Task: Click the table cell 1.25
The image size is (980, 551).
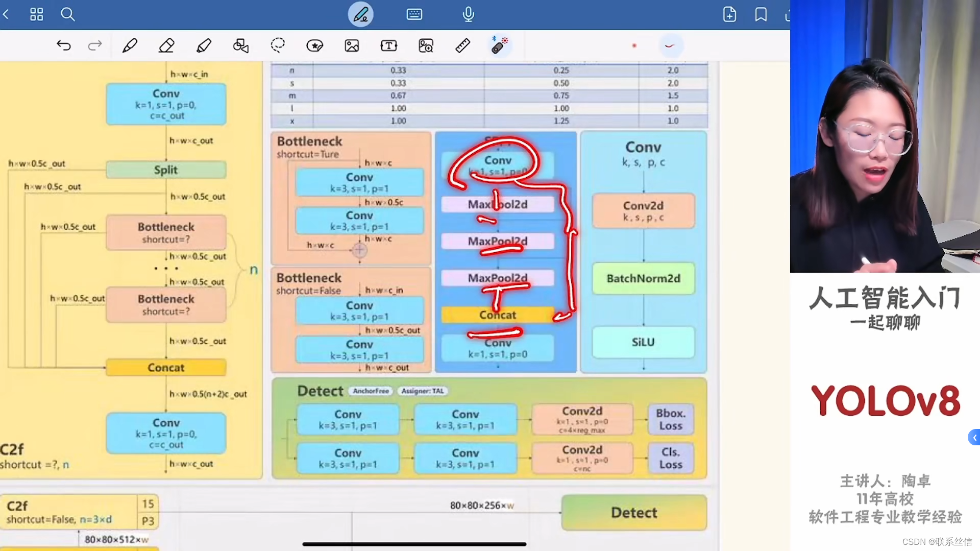Action: pos(561,121)
